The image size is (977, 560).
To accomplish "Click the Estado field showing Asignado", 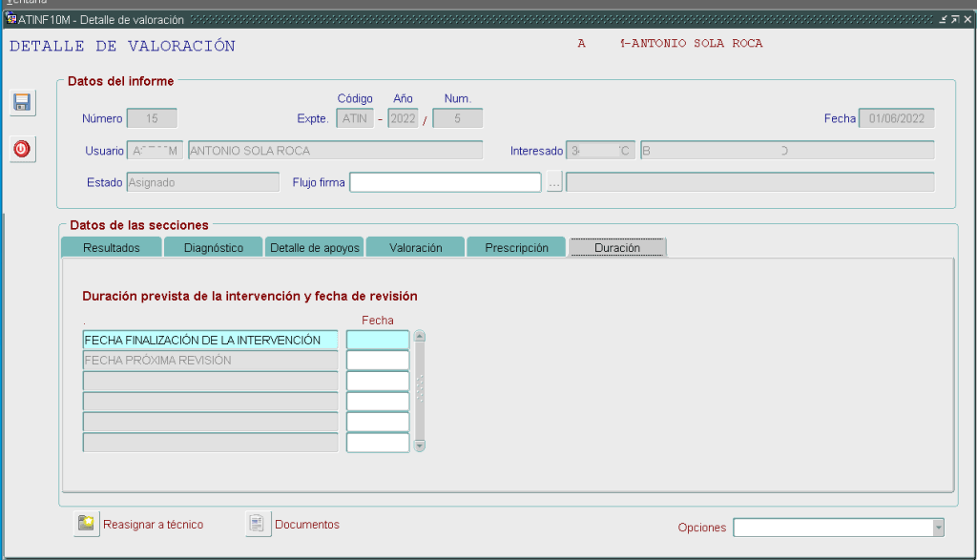I will (202, 182).
